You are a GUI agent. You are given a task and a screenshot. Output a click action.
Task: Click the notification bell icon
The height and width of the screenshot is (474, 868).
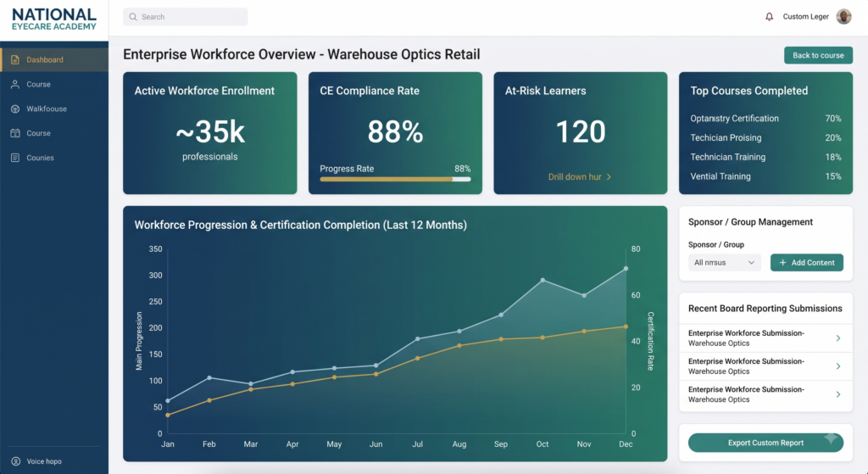(x=769, y=17)
